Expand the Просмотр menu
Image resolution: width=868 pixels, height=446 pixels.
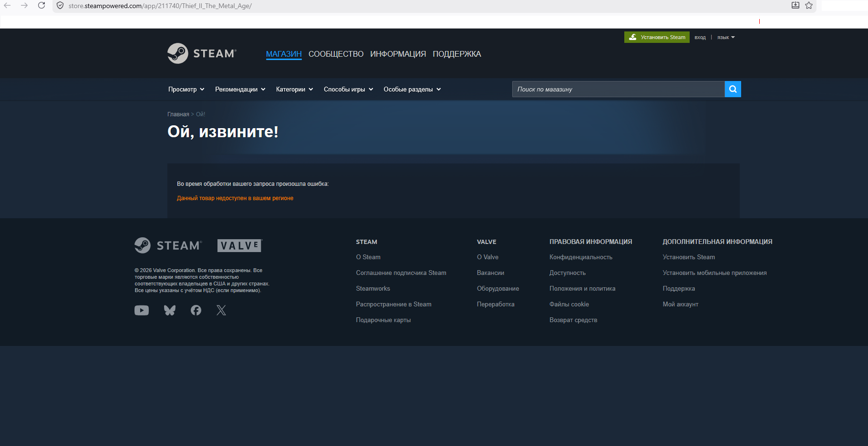point(186,89)
